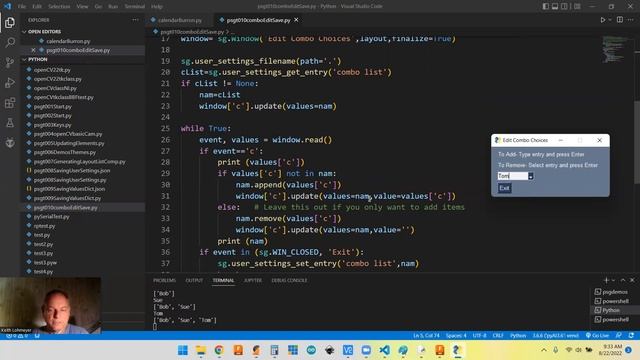The image size is (640, 360).
Task: Maximize the terminal panel with chevron
Action: pyautogui.click(x=623, y=280)
